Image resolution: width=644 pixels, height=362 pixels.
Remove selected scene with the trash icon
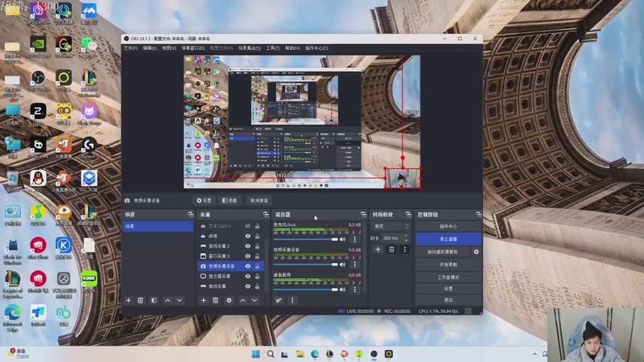tap(140, 300)
